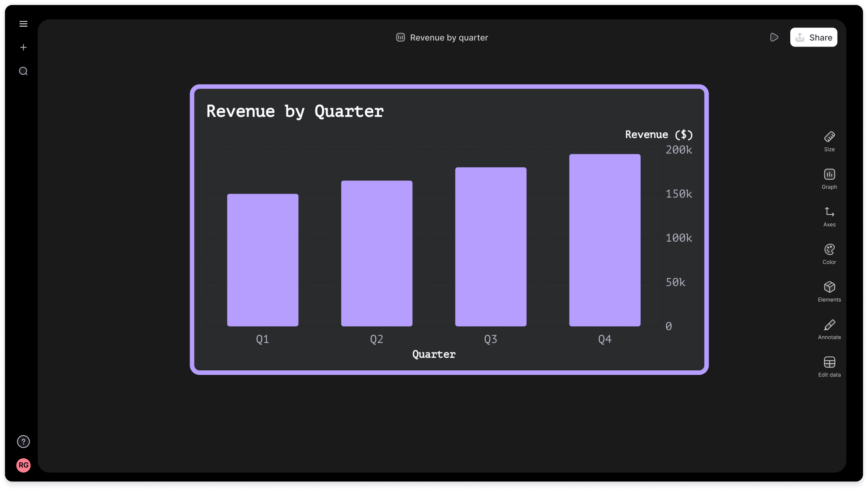Click the Quarter x-axis label

click(x=434, y=355)
